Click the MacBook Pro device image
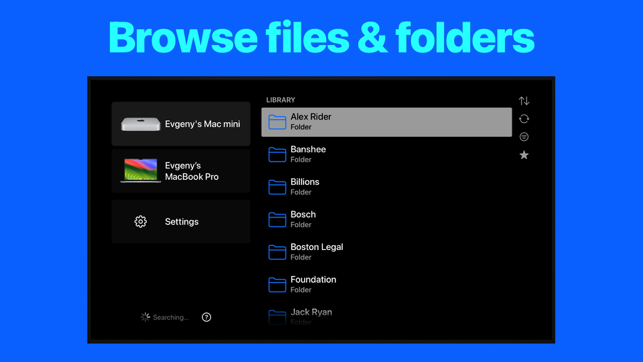This screenshot has height=362, width=643. 140,170
